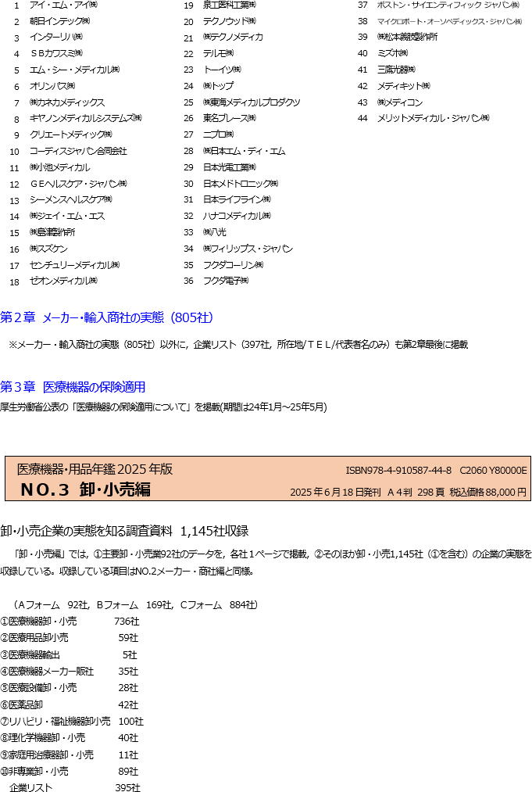The image size is (532, 792).
Task: Click the row ③医療機器輸出 5社
Action: pyautogui.click(x=69, y=654)
